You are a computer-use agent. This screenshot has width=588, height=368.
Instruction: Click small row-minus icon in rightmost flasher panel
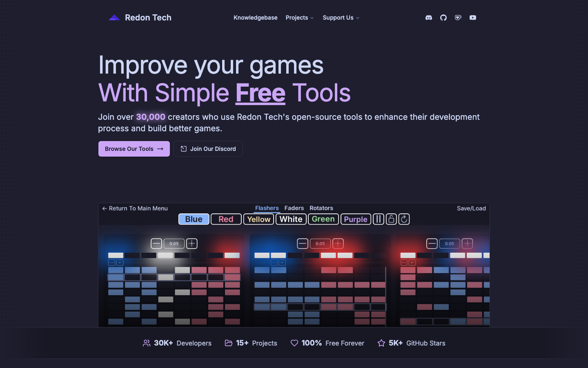(x=404, y=263)
